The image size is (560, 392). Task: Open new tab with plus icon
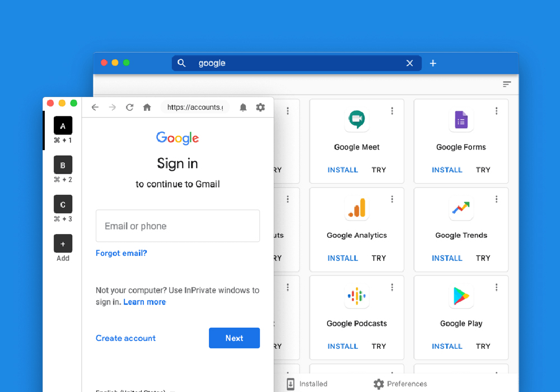(x=433, y=63)
